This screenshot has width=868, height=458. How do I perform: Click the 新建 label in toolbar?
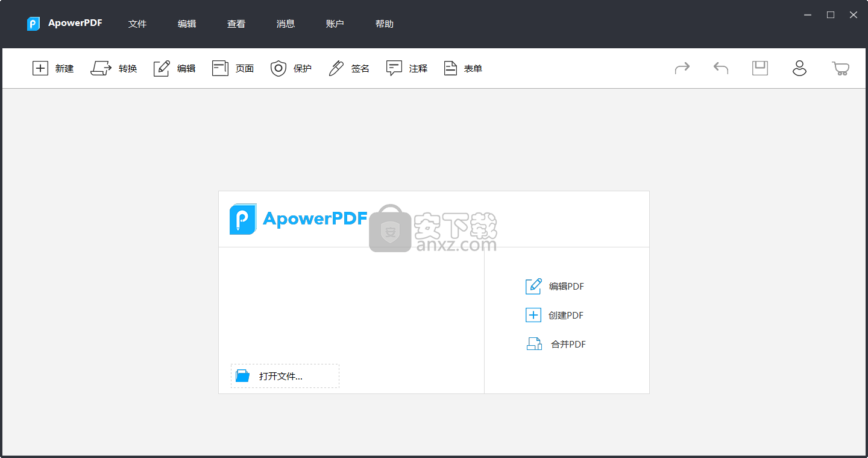click(x=64, y=69)
